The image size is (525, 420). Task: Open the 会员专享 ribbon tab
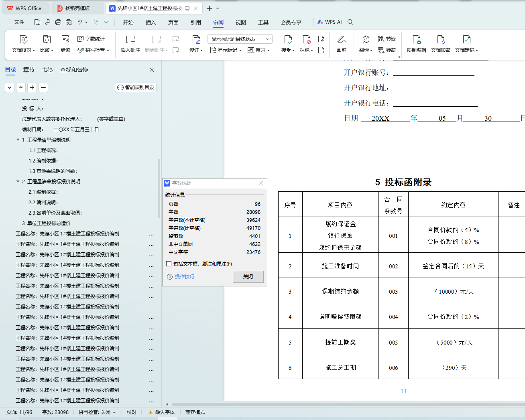[x=291, y=22]
